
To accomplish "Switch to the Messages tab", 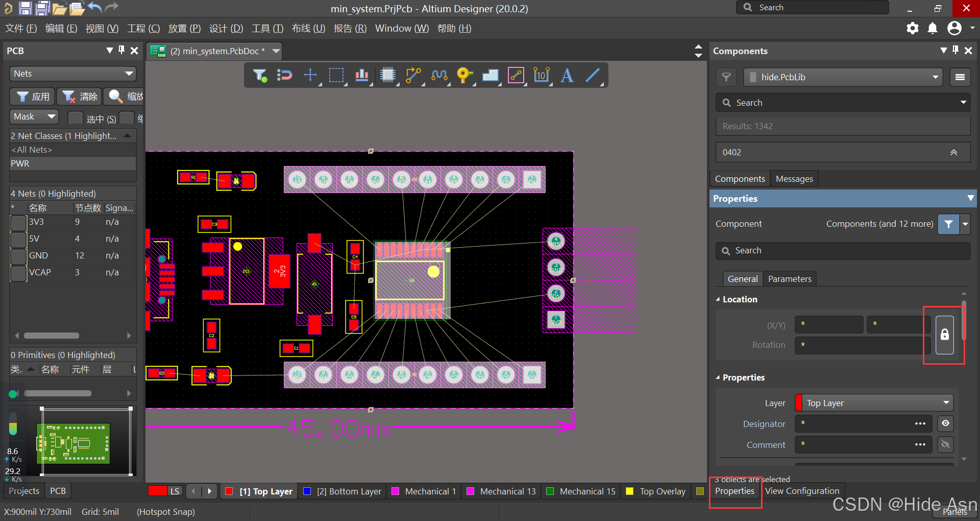I will [794, 179].
